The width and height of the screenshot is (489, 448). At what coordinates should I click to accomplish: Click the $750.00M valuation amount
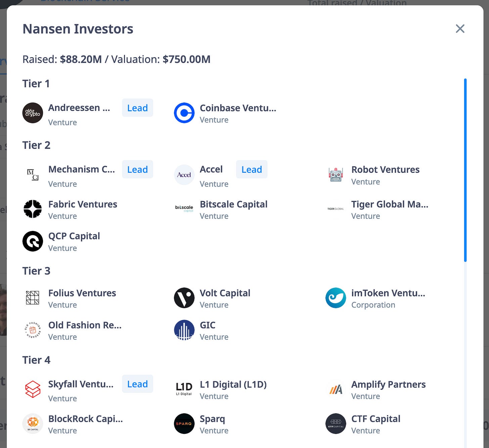click(x=186, y=59)
